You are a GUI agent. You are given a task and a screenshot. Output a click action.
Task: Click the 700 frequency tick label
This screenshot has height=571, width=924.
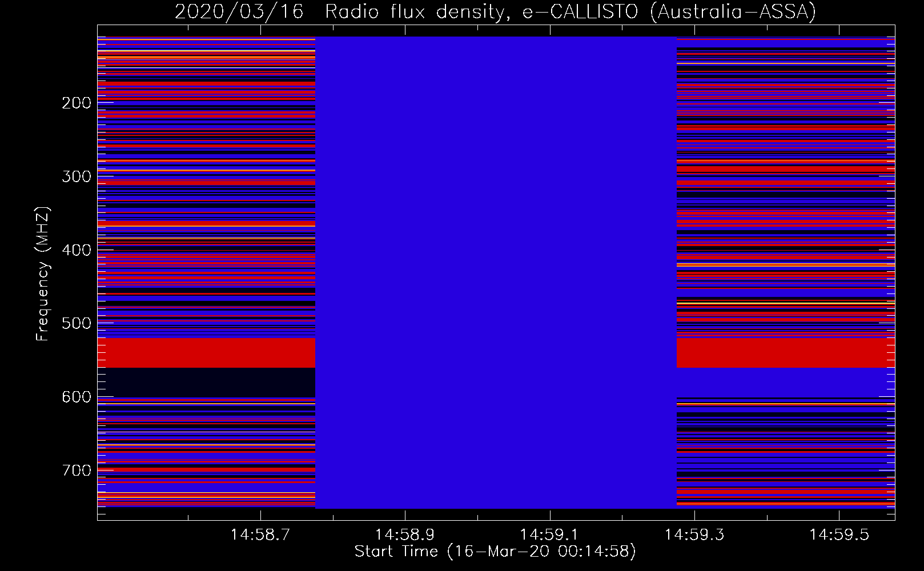click(x=77, y=471)
